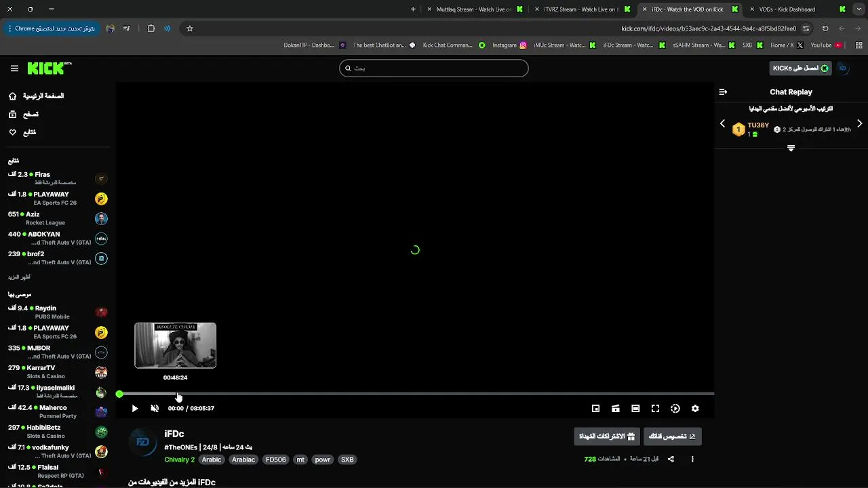The width and height of the screenshot is (868, 488).
Task: Open Home / X bookmark
Action: 787,45
